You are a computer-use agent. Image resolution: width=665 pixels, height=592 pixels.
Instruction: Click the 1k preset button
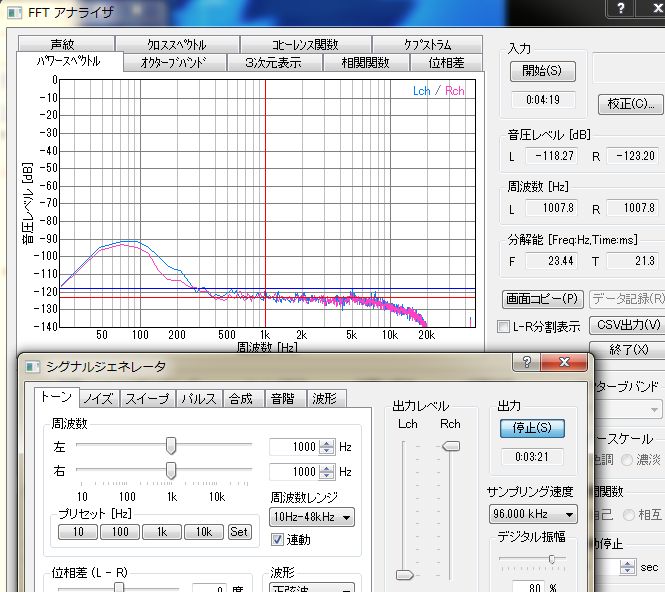coord(162,532)
